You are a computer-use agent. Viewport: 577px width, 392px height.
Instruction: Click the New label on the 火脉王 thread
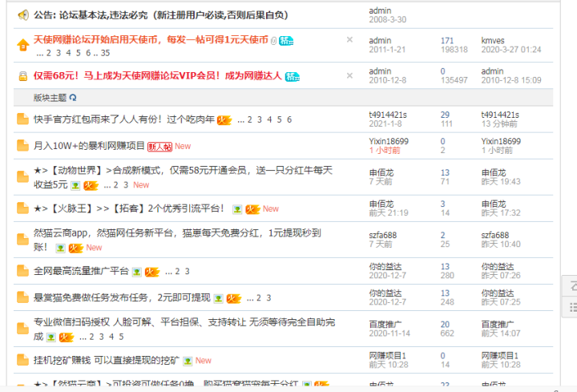271,208
